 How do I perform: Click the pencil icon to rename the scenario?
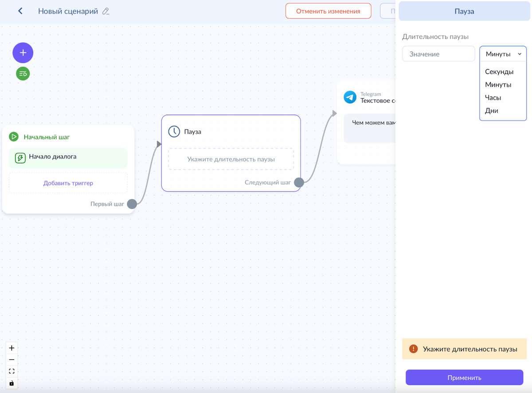tap(106, 11)
